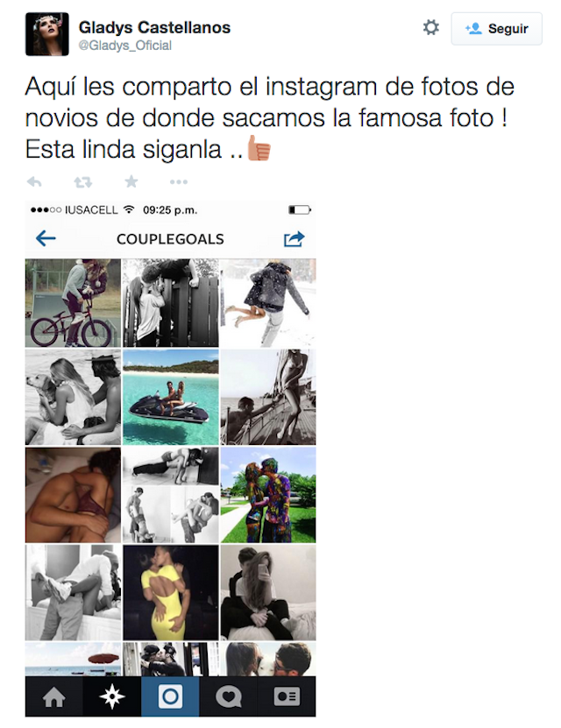The width and height of the screenshot is (561, 728).
Task: Open the paint-covered couple photo
Action: pyautogui.click(x=268, y=495)
